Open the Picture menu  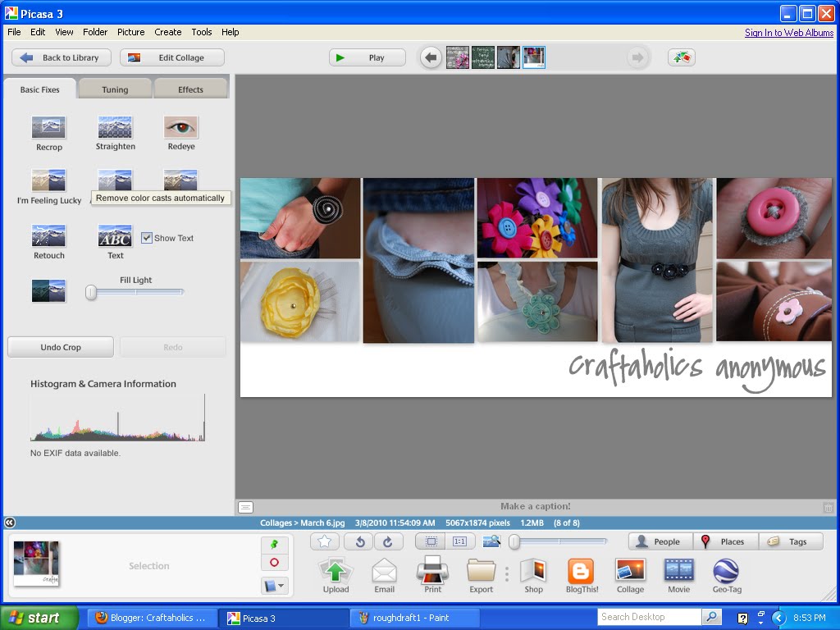click(130, 32)
